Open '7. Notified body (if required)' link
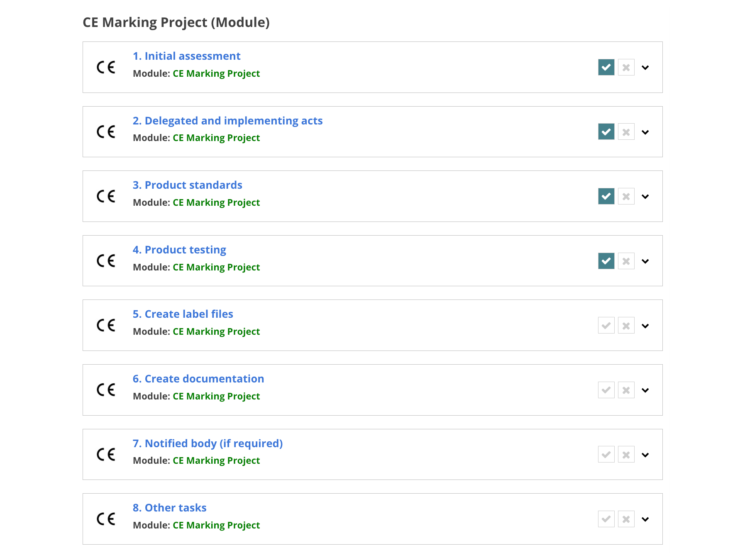 (208, 443)
